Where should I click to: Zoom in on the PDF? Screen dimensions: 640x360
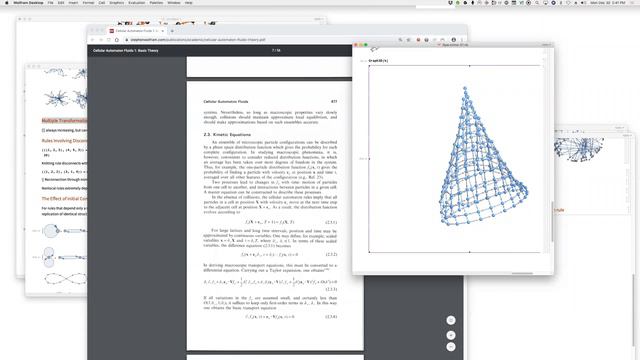point(451,335)
